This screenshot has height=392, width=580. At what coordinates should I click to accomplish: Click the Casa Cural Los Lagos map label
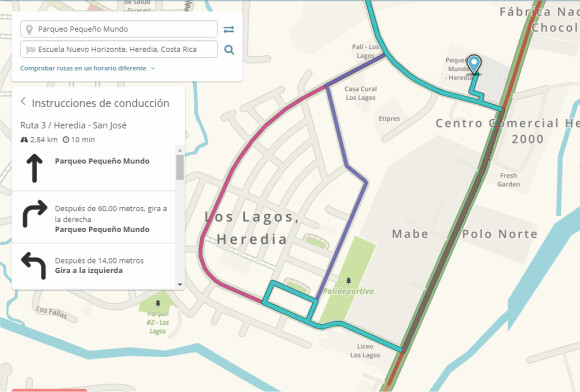361,93
